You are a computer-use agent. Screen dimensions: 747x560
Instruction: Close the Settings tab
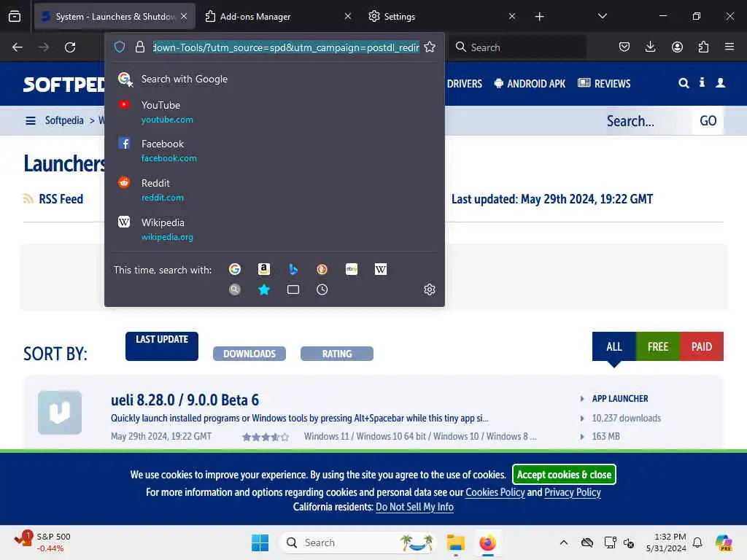click(511, 16)
